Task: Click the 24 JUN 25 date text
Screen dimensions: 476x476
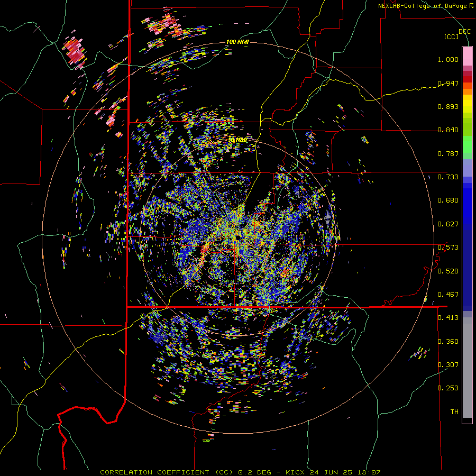Action: pyautogui.click(x=331, y=472)
